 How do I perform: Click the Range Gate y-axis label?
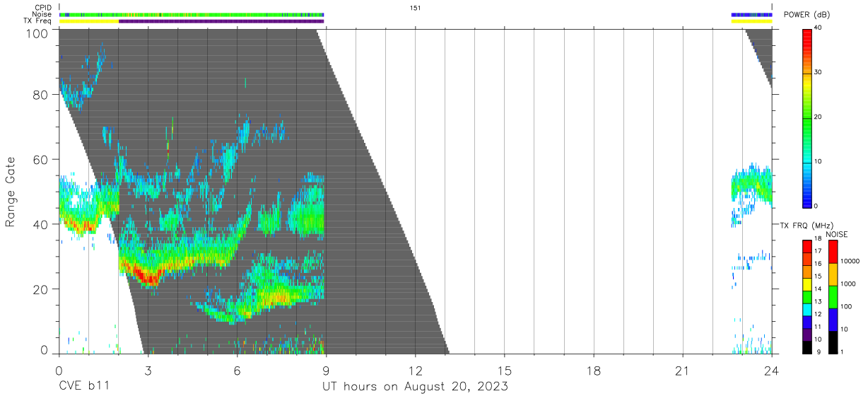coord(11,192)
